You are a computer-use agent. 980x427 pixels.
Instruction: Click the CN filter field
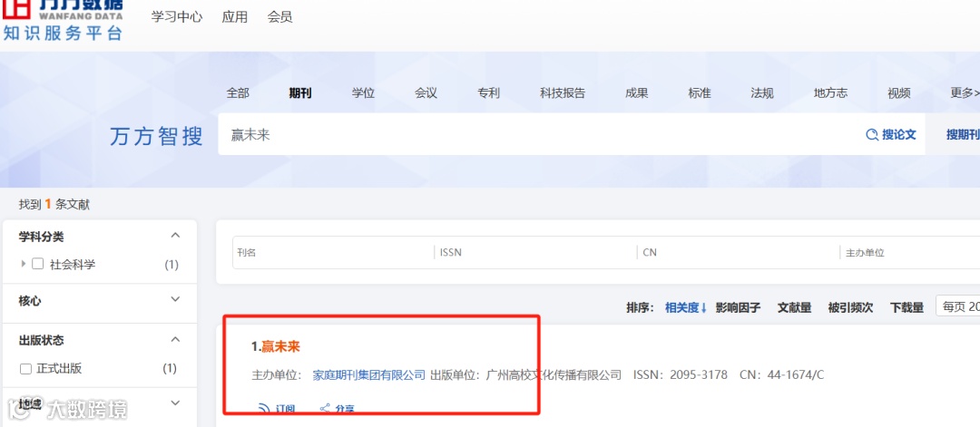[x=739, y=253]
